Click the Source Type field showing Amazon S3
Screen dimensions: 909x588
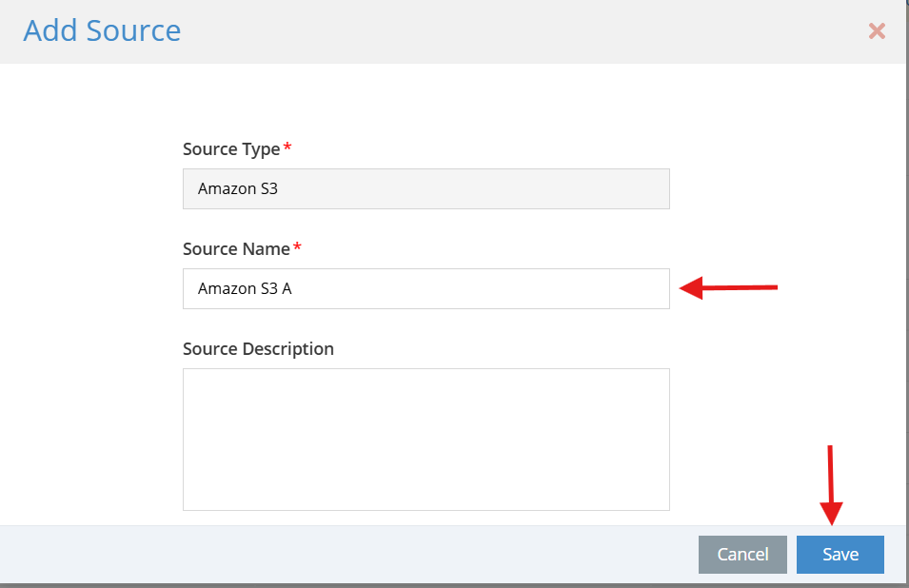426,188
